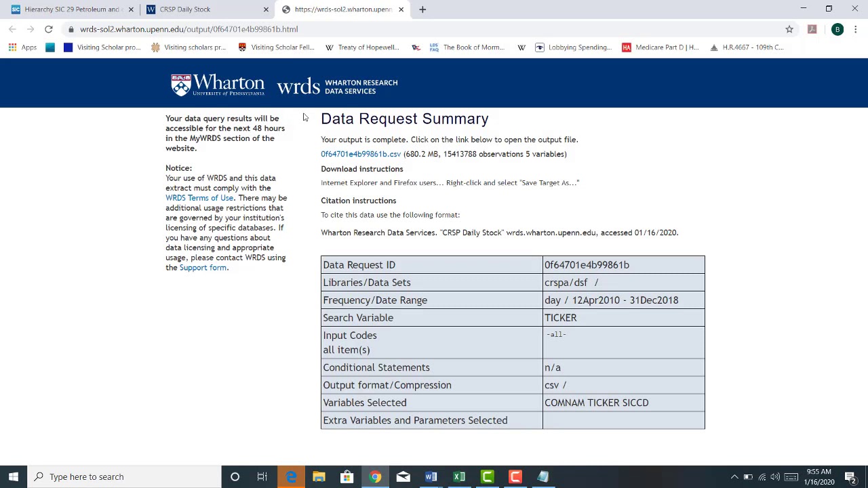Switch to Google Chrome on the taskbar
This screenshot has width=868, height=488.
point(375,476)
